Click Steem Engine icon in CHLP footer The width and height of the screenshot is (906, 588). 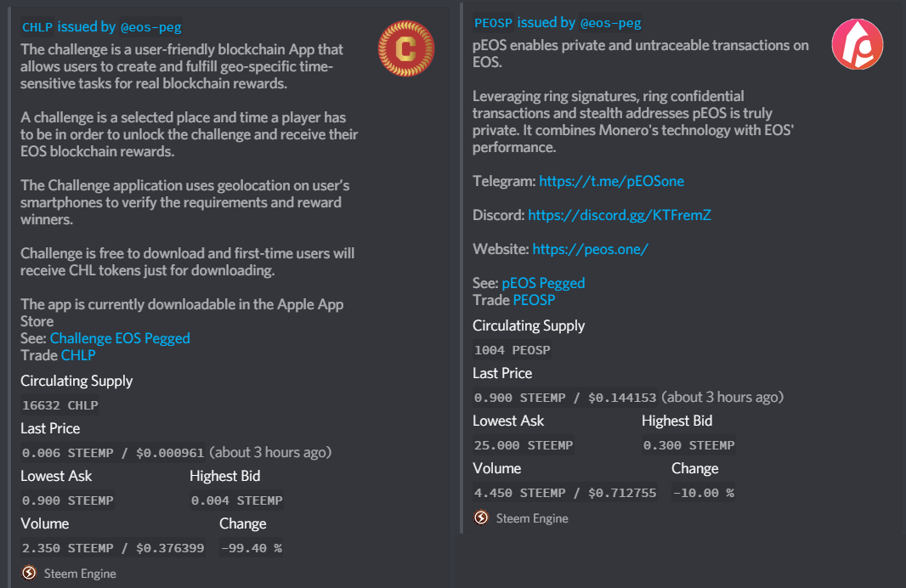click(29, 573)
